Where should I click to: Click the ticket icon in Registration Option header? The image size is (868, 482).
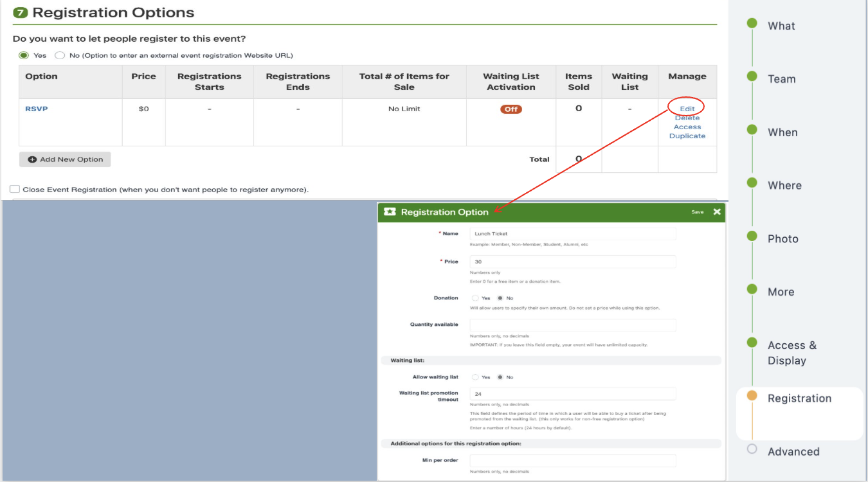pyautogui.click(x=390, y=212)
